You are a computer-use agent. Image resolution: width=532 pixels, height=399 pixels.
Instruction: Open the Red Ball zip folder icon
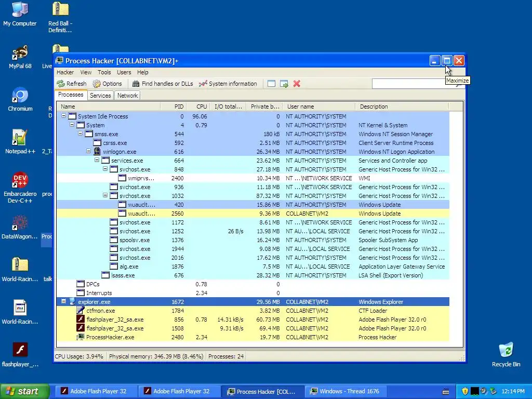pyautogui.click(x=60, y=18)
